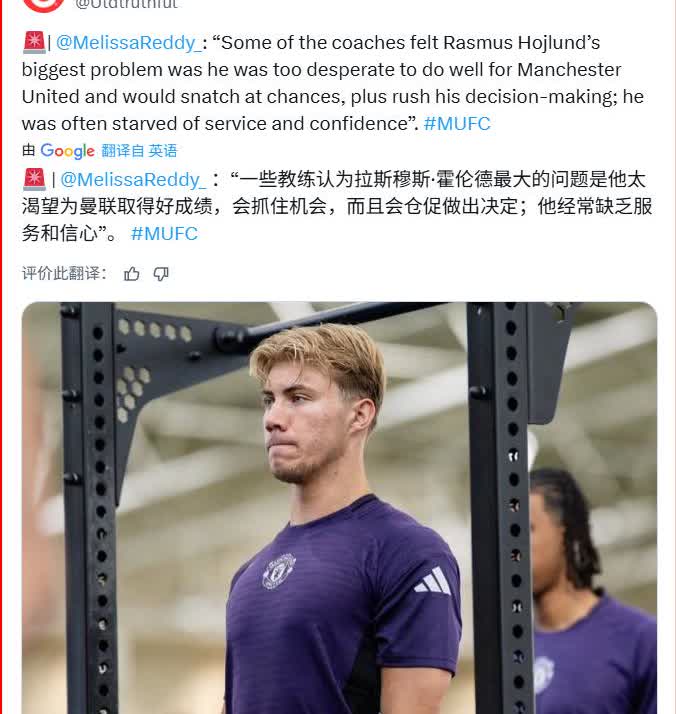
Task: Open the #MUFC hashtag in the Chinese translation
Action: point(164,234)
